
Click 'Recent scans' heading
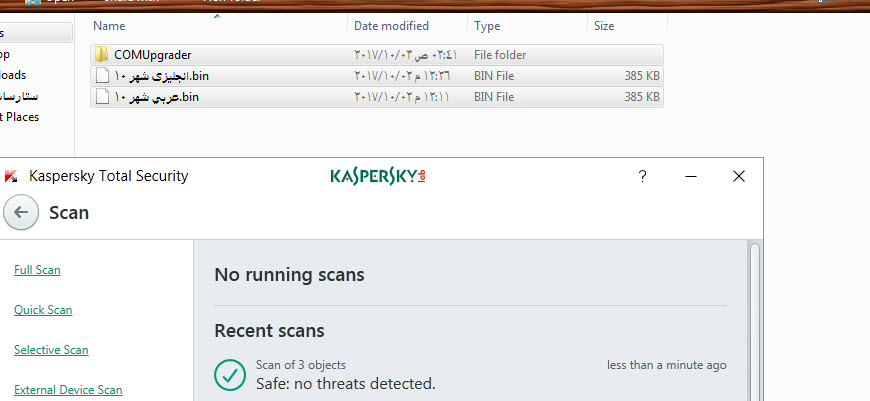pyautogui.click(x=269, y=331)
